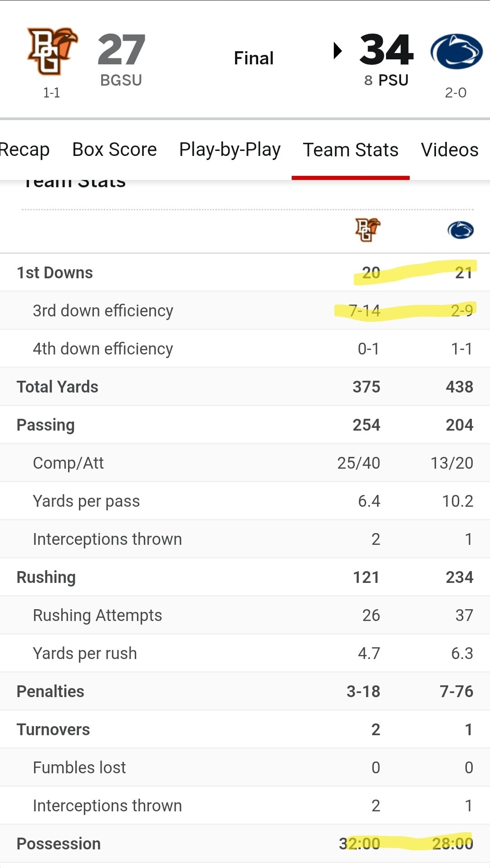Viewport: 490px width, 868px height.
Task: Open the Recap tab
Action: pos(24,150)
